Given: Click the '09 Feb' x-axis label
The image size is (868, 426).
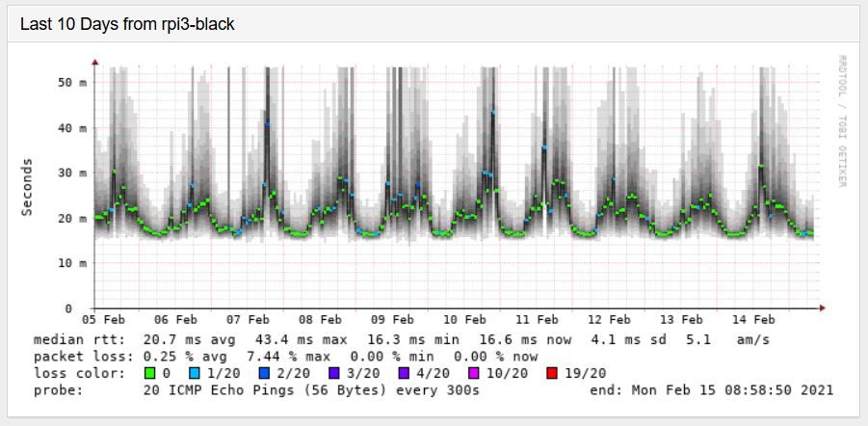Looking at the screenshot, I should pos(392,320).
